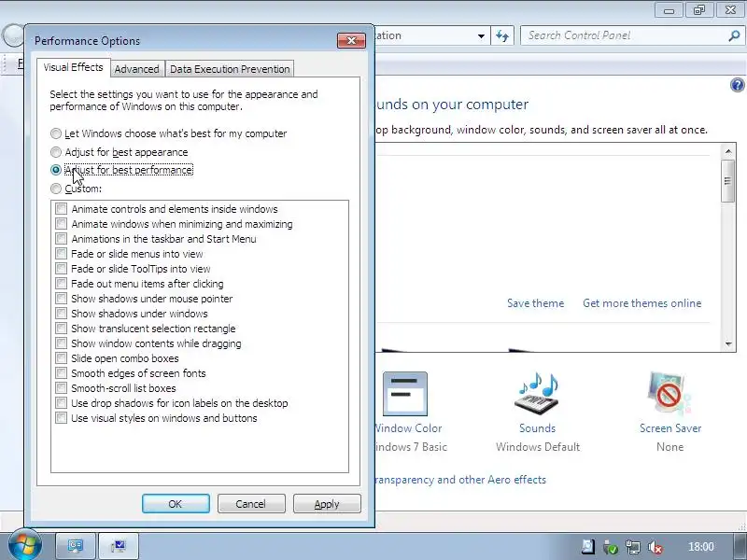
Task: Switch to the second taskbar program icon
Action: click(x=119, y=546)
